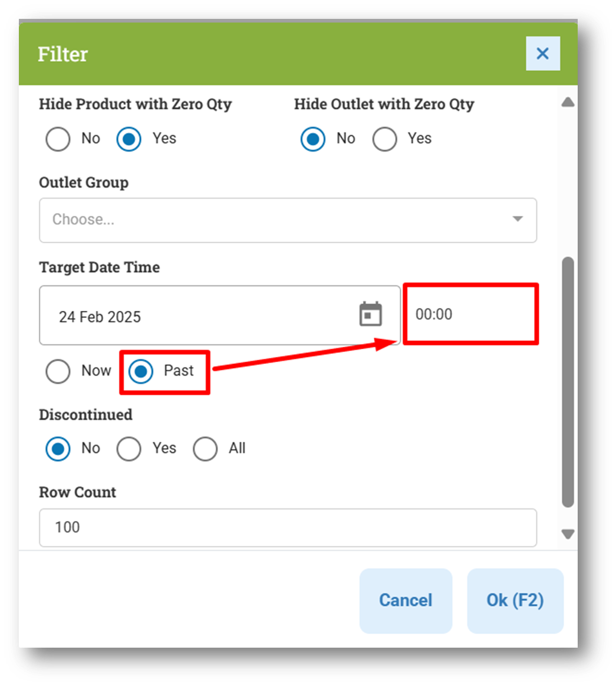
Task: Click the scrollbar down arrow
Action: pyautogui.click(x=568, y=534)
